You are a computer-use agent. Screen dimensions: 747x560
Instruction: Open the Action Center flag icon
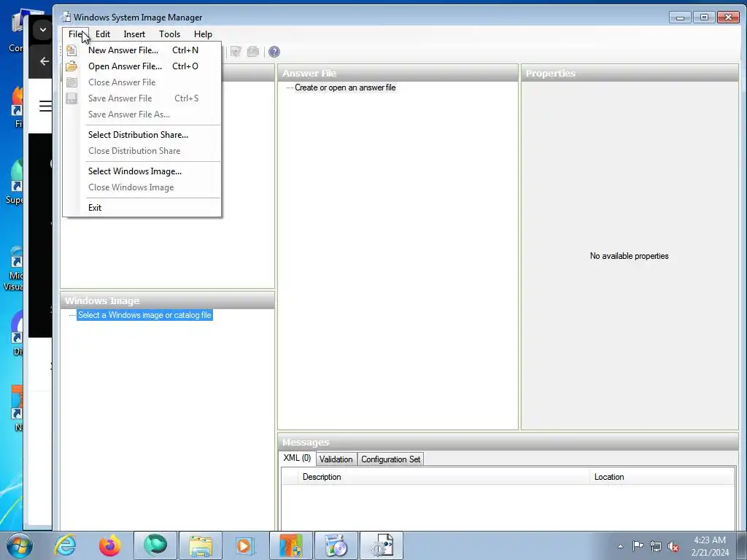point(638,546)
